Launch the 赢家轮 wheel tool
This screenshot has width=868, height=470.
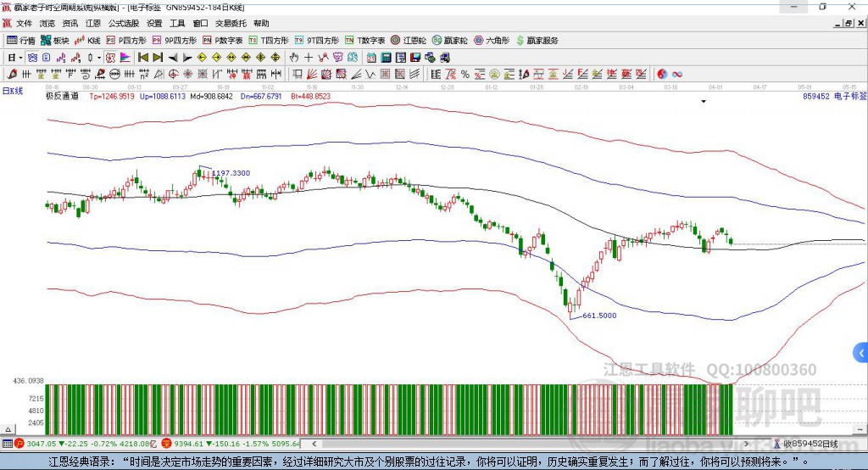point(449,41)
